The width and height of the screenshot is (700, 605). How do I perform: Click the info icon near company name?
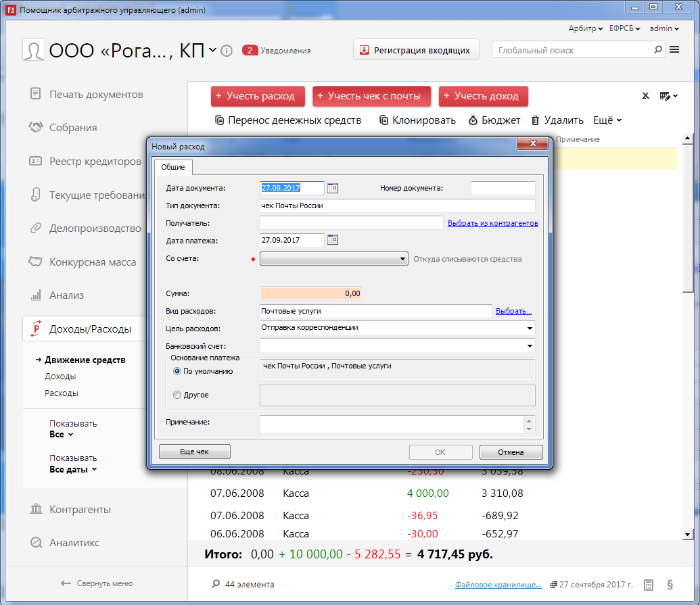tap(227, 51)
